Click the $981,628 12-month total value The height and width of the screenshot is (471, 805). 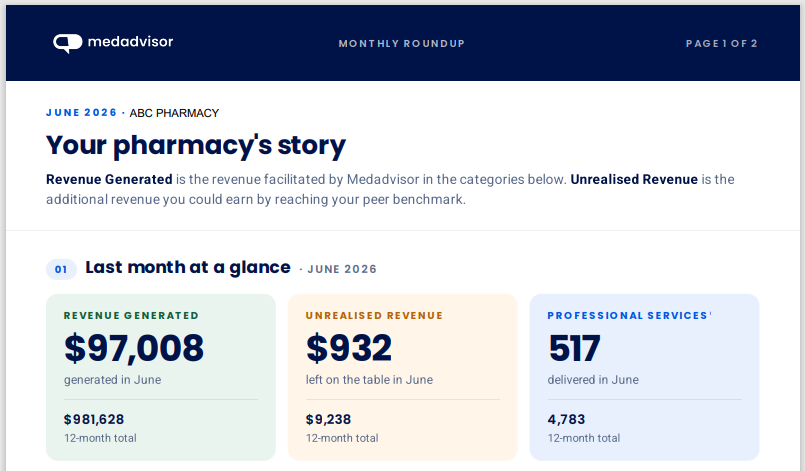click(x=94, y=419)
